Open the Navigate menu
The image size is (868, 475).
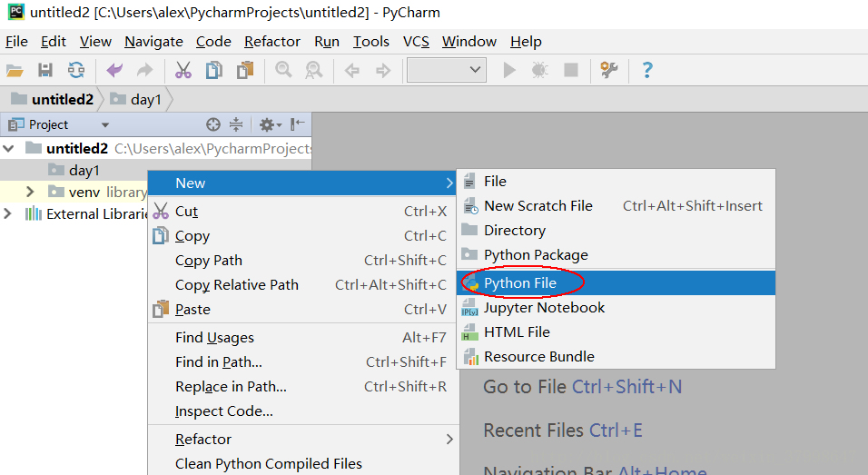click(x=153, y=42)
